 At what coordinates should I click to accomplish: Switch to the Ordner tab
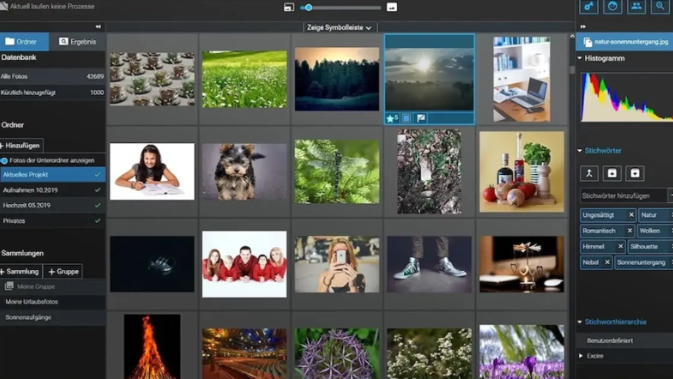click(24, 42)
